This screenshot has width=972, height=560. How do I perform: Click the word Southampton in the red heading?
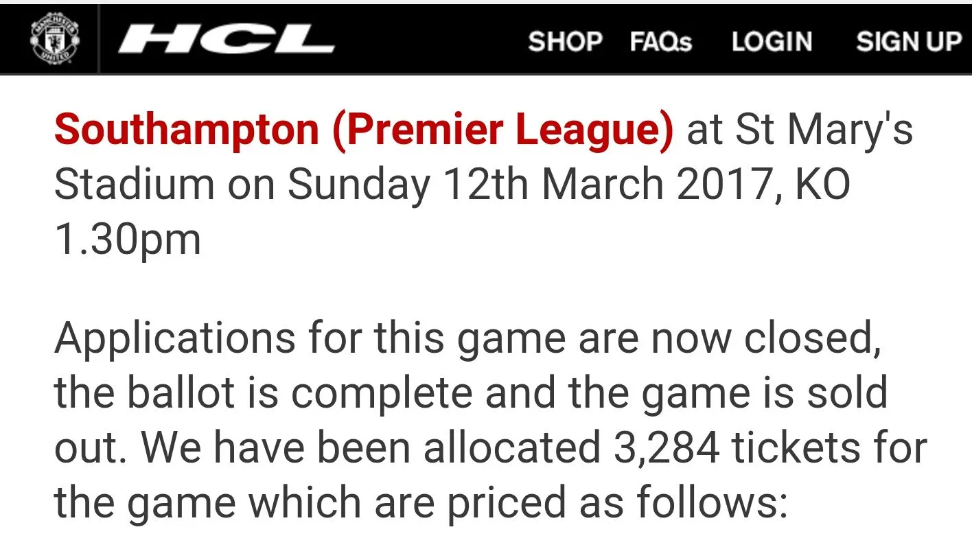tap(187, 131)
